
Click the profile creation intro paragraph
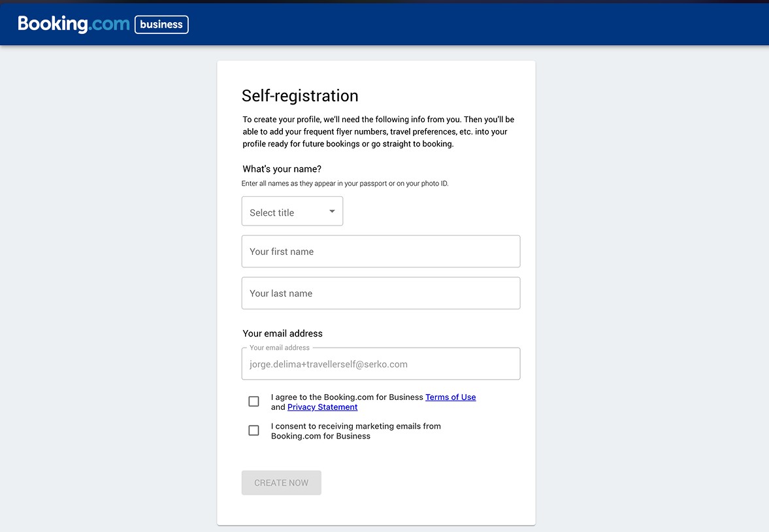[x=378, y=131]
